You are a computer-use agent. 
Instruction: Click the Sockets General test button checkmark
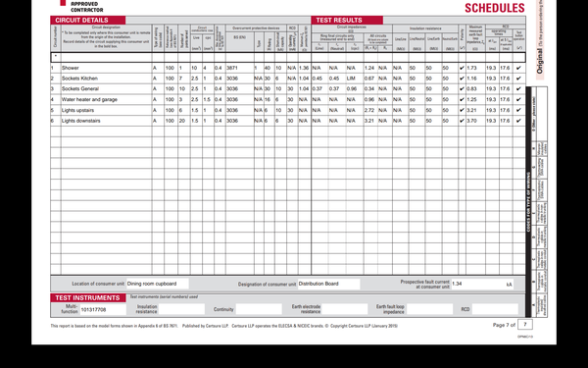[x=518, y=89]
